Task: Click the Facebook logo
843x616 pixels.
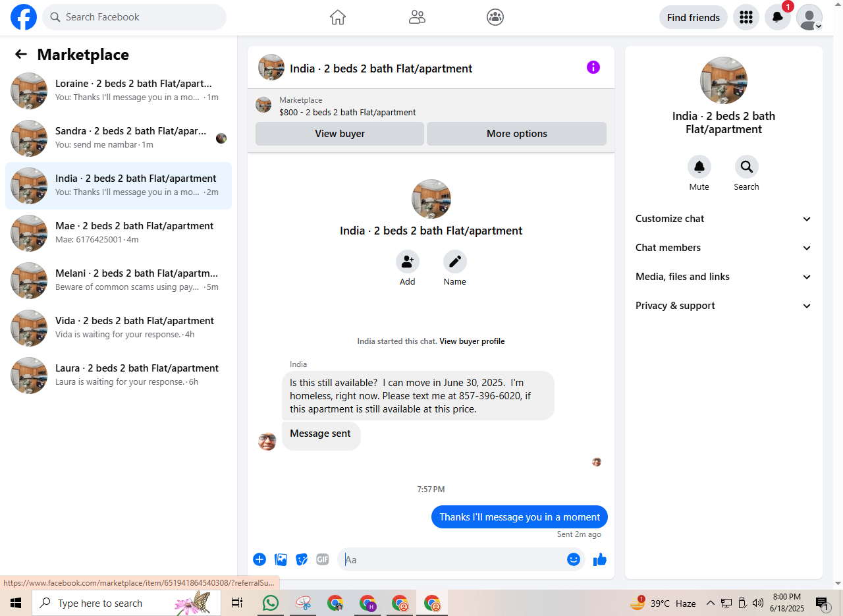Action: (24, 17)
